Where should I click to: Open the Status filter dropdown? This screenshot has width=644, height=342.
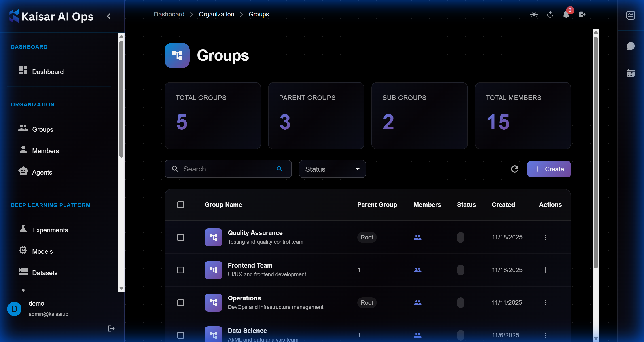click(x=332, y=169)
